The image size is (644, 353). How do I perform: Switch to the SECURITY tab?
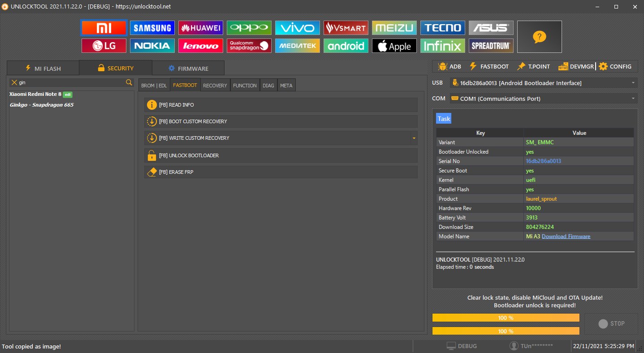pyautogui.click(x=116, y=68)
